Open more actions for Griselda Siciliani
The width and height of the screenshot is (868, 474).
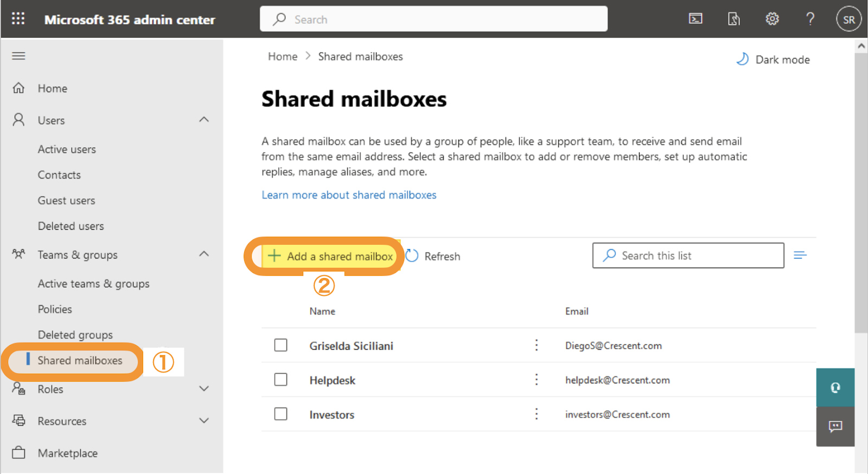(537, 345)
